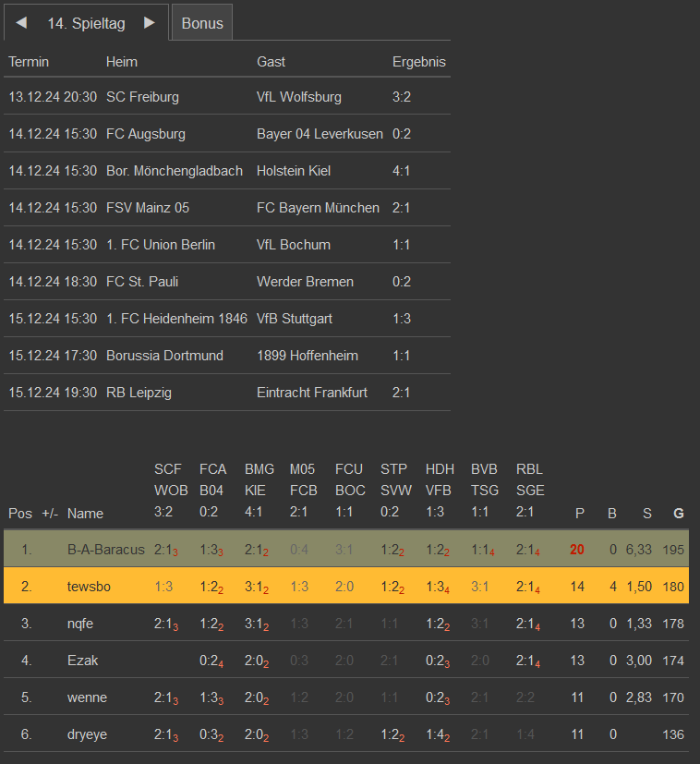Click Borussia Dortmund home team entry
Viewport: 700px width, 764px height.
[164, 356]
